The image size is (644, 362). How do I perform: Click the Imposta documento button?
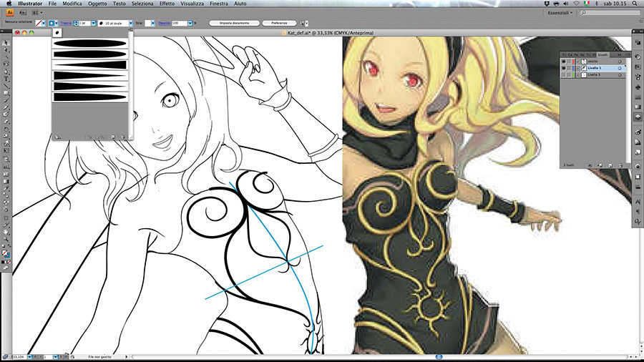[x=234, y=23]
